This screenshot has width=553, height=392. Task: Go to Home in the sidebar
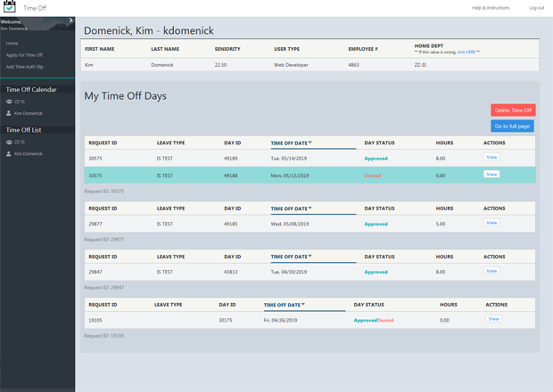(12, 44)
